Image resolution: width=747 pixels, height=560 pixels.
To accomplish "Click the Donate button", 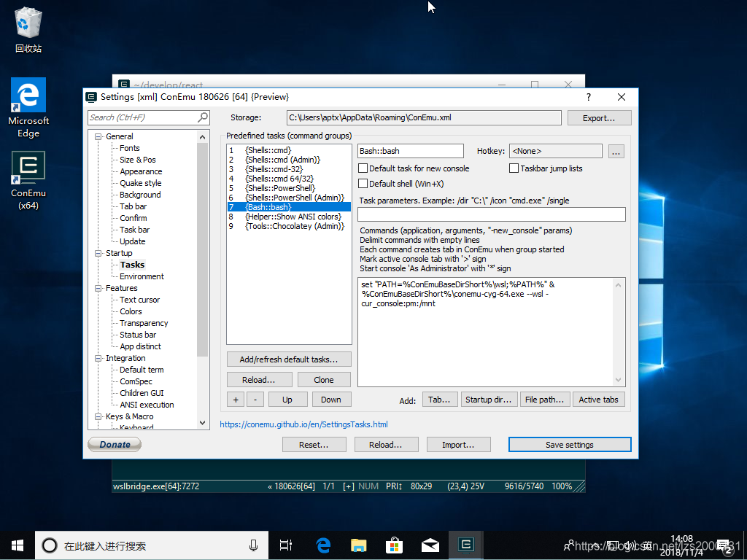I will pyautogui.click(x=115, y=444).
